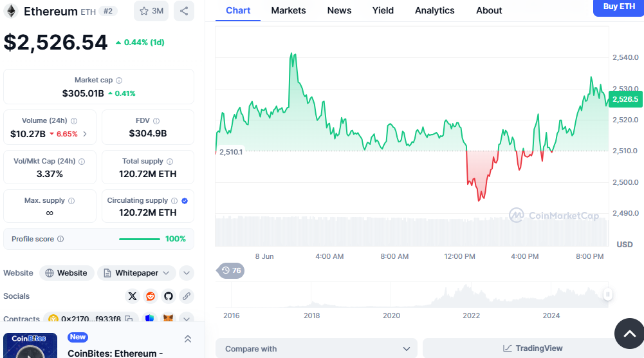Click the USD currency label on chart
The image size is (644, 358).
tap(625, 245)
